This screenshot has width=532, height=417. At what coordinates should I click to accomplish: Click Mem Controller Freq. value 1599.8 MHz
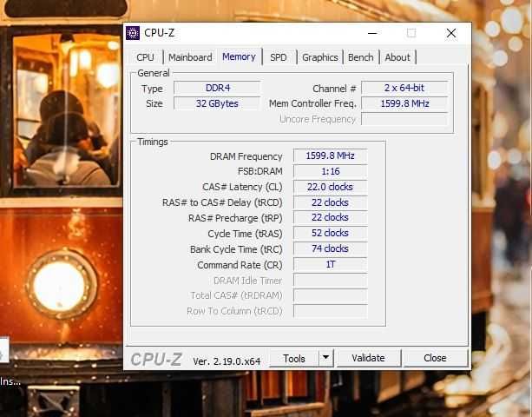(404, 103)
